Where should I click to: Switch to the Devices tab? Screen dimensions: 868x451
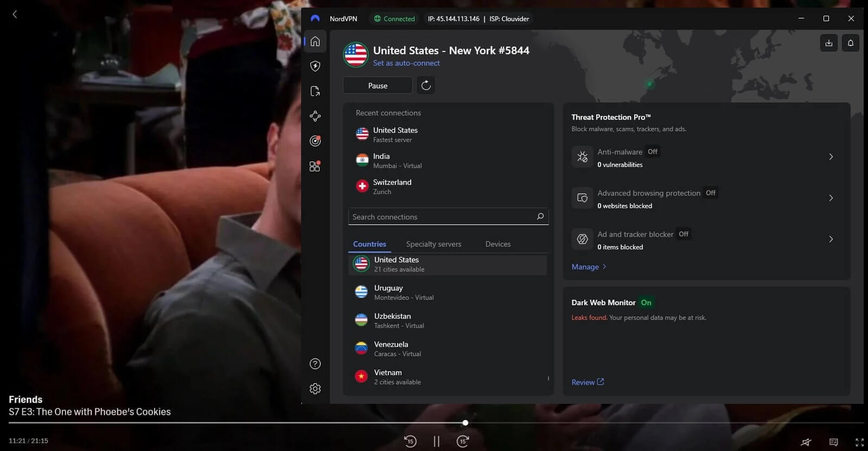[x=498, y=244]
